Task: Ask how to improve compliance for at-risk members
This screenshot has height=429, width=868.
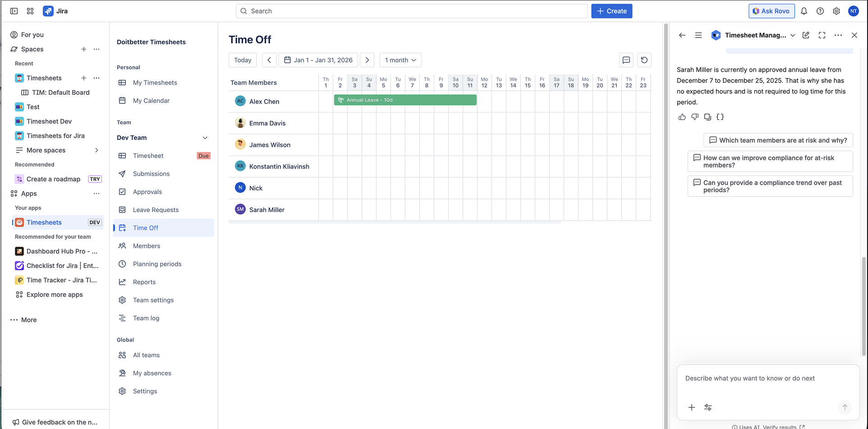Action: tap(770, 161)
